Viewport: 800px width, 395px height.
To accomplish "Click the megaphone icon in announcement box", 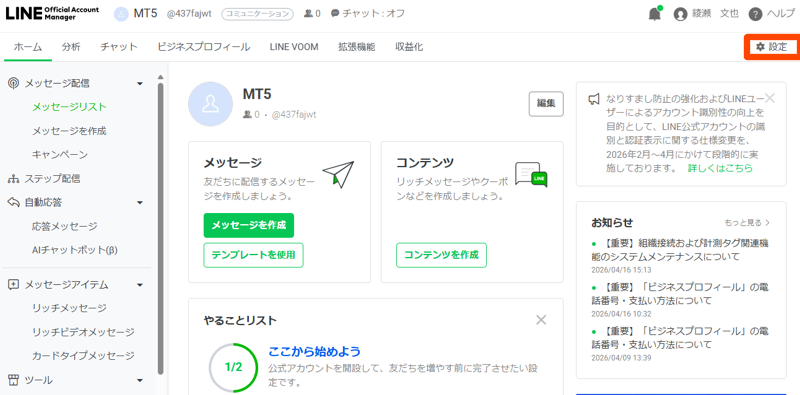I will 593,99.
